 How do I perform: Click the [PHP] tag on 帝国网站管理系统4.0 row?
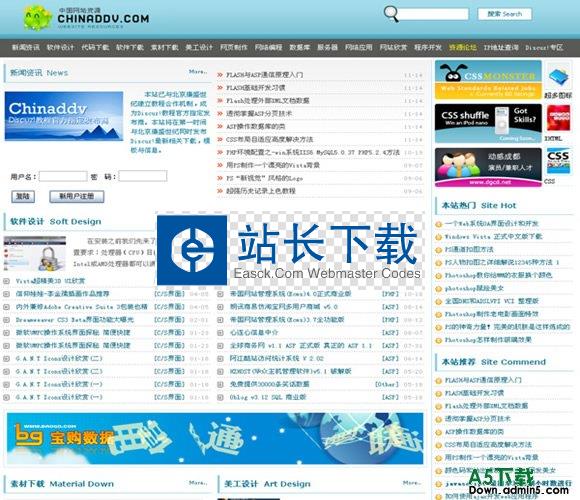pyautogui.click(x=390, y=294)
